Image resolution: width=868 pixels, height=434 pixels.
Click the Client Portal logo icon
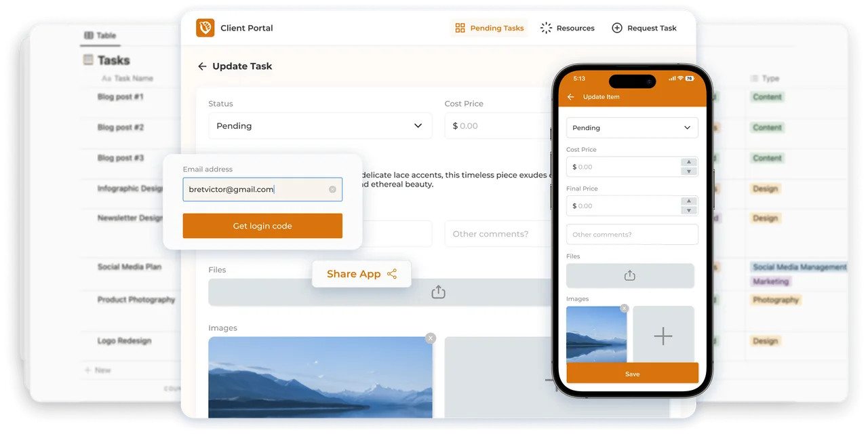pos(205,28)
